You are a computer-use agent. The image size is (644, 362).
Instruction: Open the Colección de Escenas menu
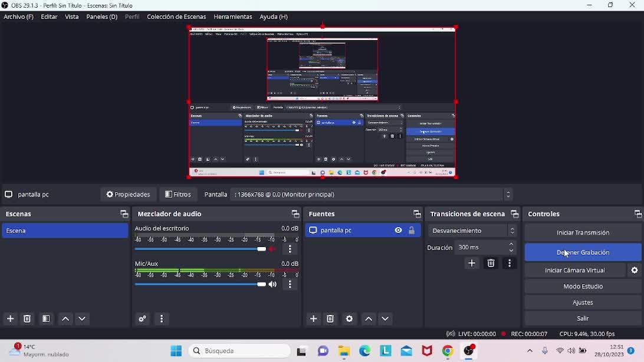point(176,17)
